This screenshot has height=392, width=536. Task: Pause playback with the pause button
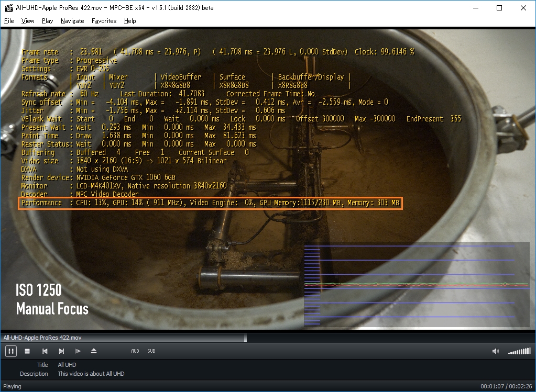(10, 351)
